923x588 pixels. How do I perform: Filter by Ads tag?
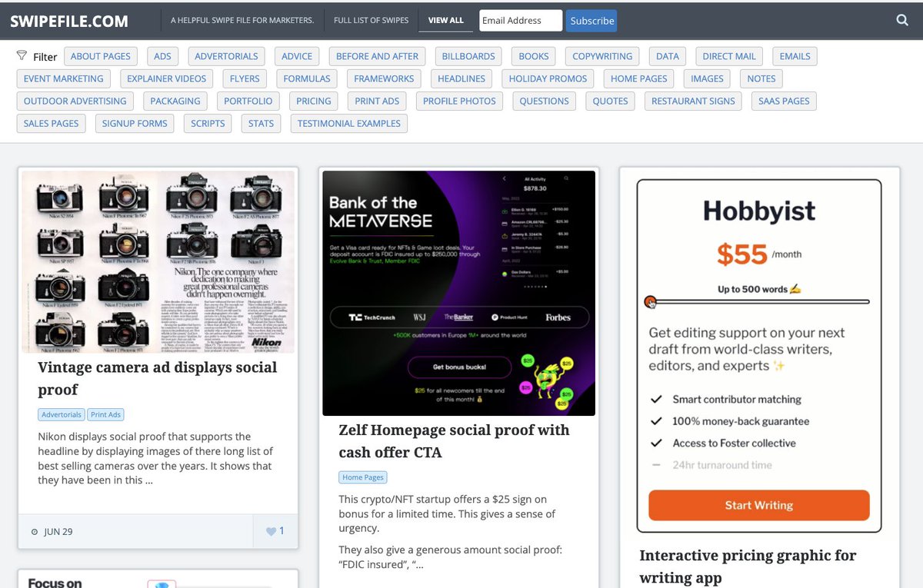162,56
